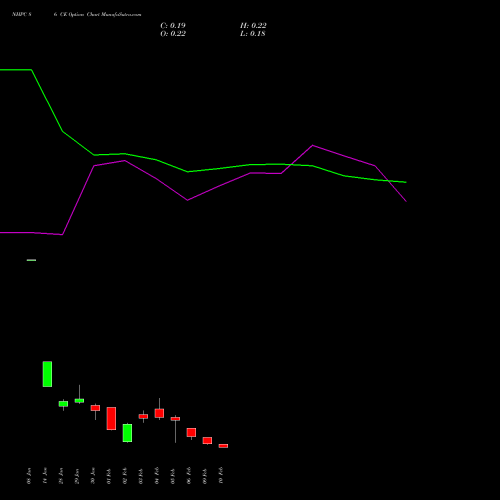Click the green candlestick above '02 Feb'
Viewport: 500px width, 500px height.
pyautogui.click(x=127, y=433)
